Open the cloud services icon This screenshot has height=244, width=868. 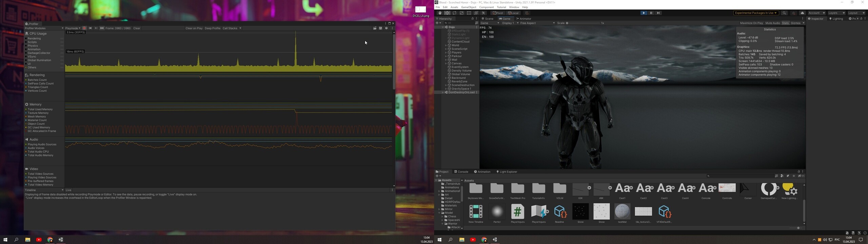coord(802,13)
